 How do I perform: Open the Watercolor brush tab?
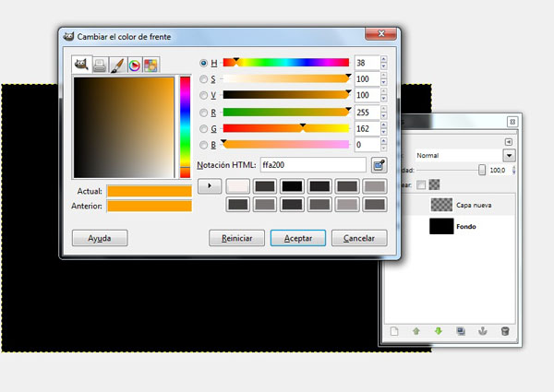click(117, 65)
